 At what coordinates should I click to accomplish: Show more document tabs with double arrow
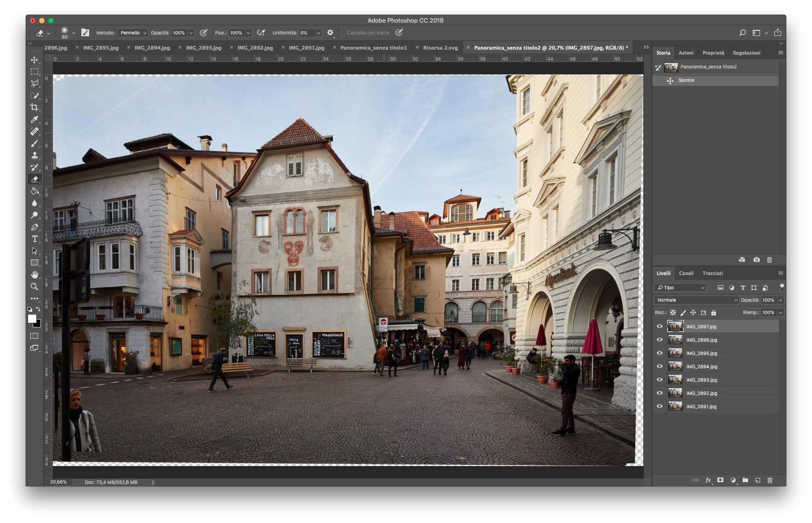(646, 47)
